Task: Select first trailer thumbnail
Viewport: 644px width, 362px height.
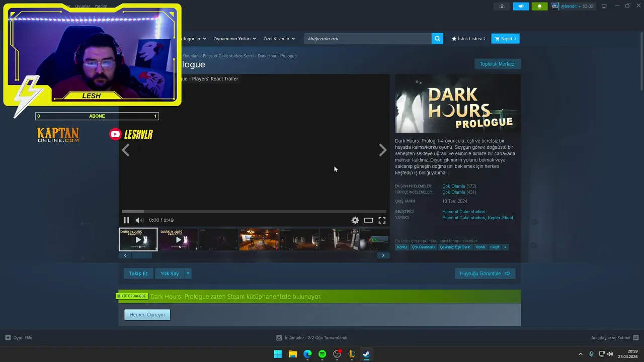Action: coord(138,239)
